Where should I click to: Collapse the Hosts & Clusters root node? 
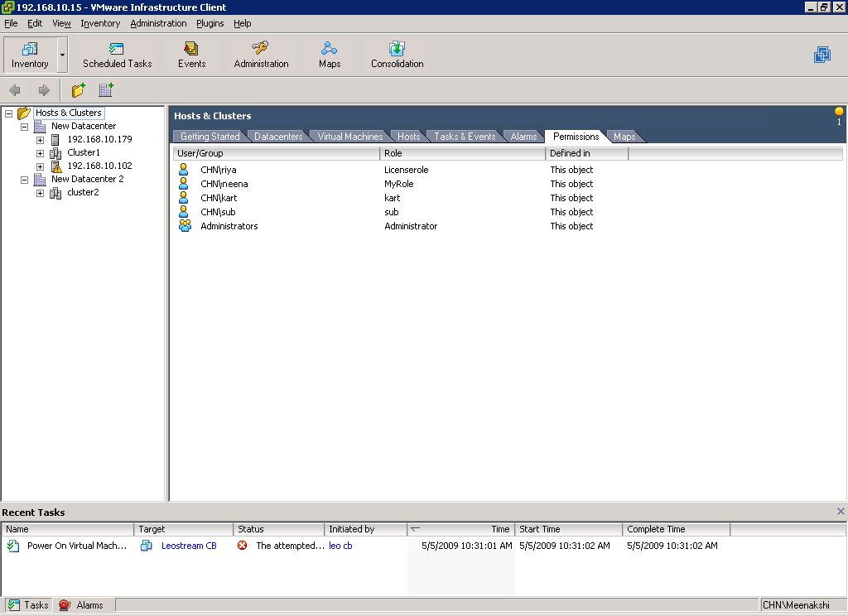[8, 113]
